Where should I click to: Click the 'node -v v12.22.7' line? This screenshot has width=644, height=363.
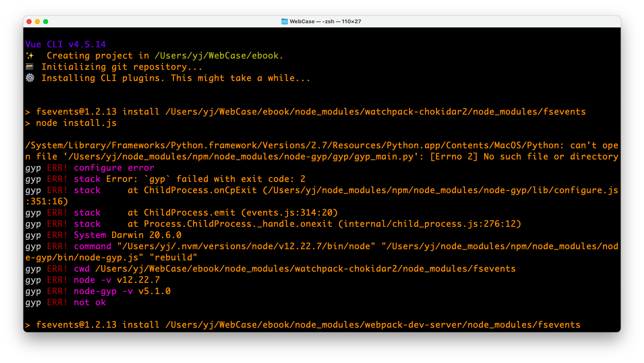tap(93, 280)
